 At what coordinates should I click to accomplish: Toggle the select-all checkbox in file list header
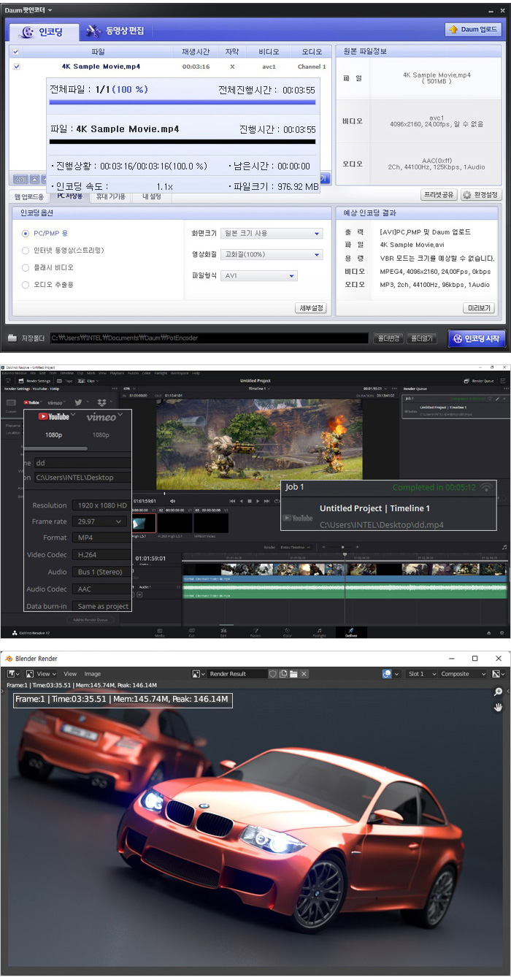[16, 52]
